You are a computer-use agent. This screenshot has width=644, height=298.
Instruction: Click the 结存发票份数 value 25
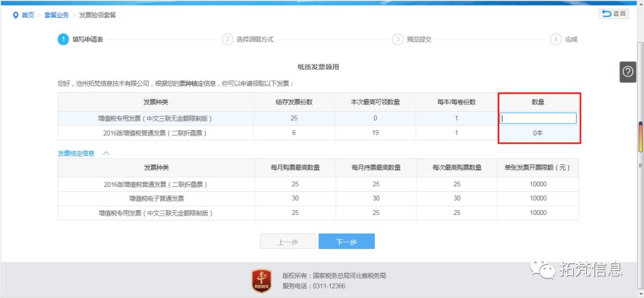[x=293, y=118]
